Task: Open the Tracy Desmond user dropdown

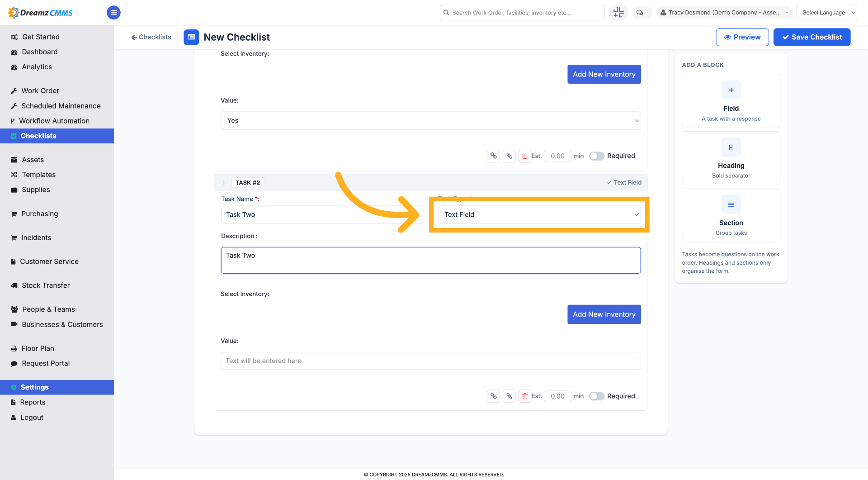Action: point(724,13)
